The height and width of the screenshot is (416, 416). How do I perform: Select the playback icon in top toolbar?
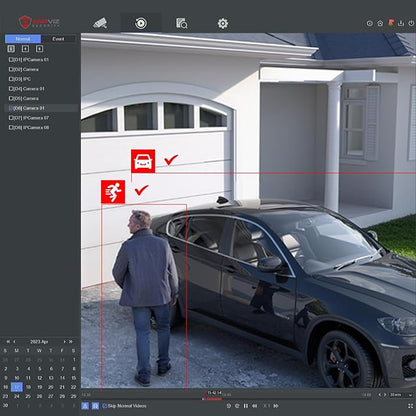(141, 23)
